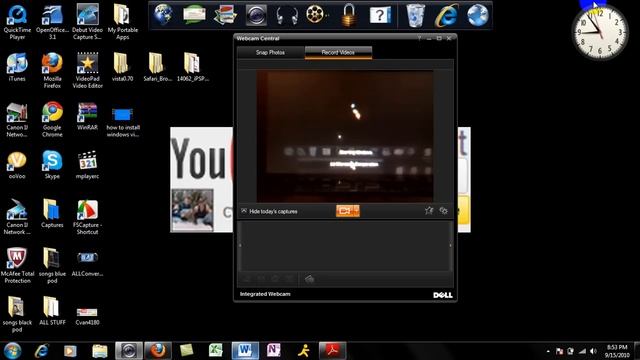Click the left arrow of the captures strip
This screenshot has width=640, height=360.
point(240,245)
